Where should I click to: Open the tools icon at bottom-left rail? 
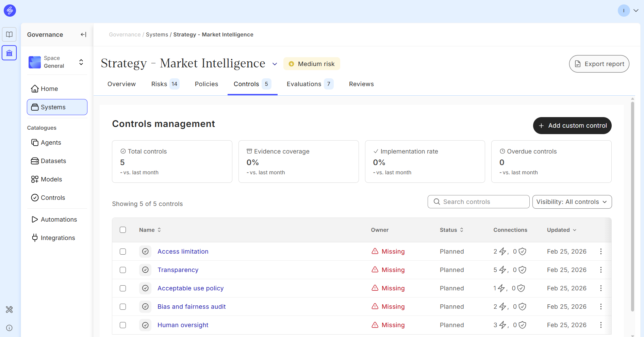(x=9, y=309)
